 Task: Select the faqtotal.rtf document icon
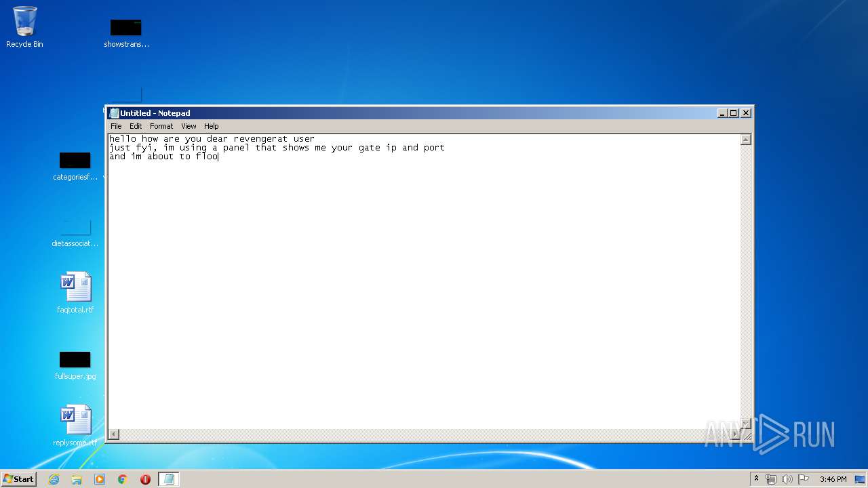(x=75, y=293)
